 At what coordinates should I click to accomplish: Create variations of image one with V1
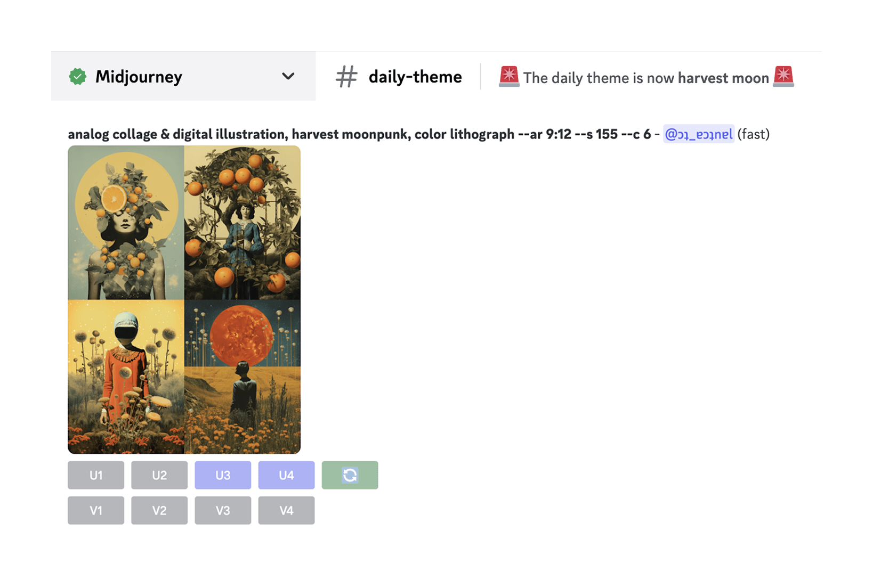[96, 510]
